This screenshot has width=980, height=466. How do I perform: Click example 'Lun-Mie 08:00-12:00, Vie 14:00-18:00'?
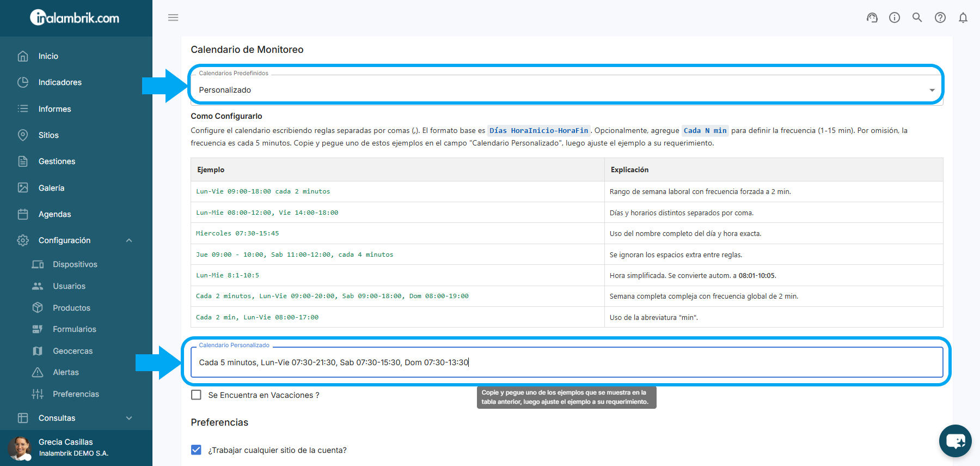click(x=267, y=213)
